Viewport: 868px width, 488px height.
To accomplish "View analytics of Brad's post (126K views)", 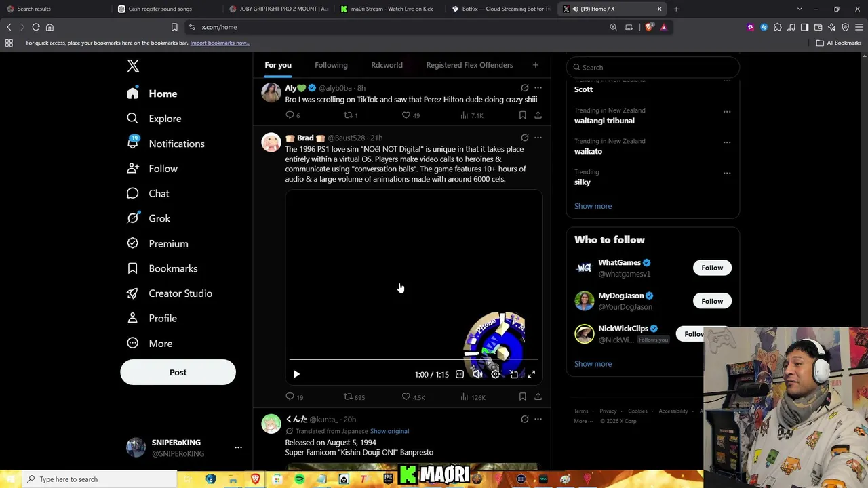I will click(473, 396).
